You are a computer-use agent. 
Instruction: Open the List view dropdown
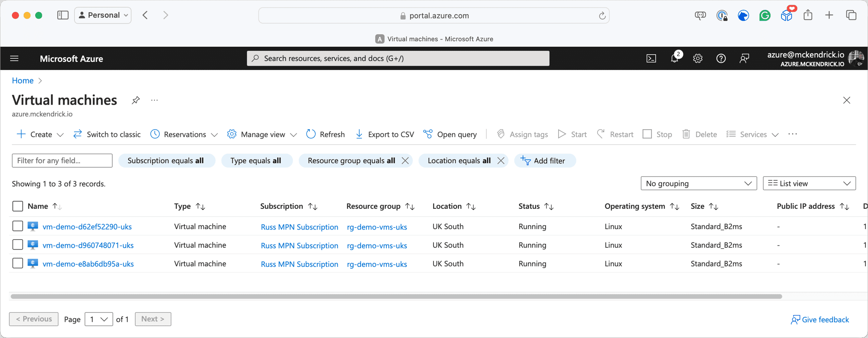click(809, 183)
